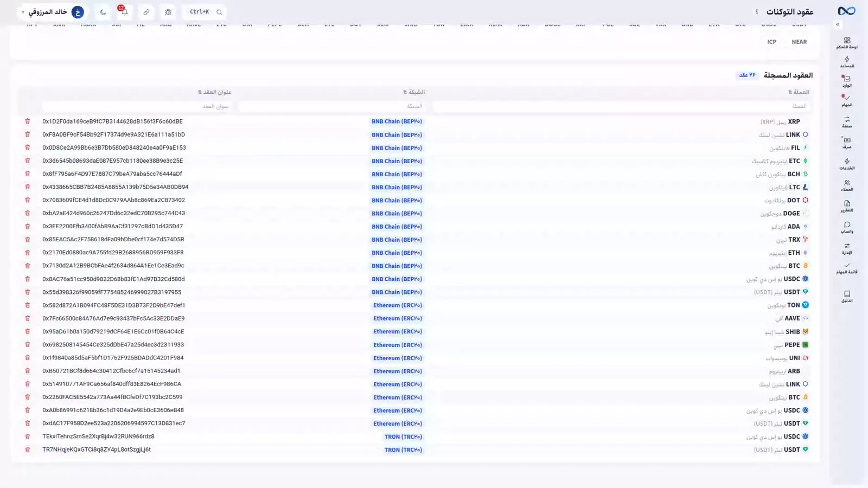The height and width of the screenshot is (488, 868).
Task: Click address 0x2260FAC5E5542a773Aa44fBCfeDf7C193bc2C599
Action: [x=112, y=397]
